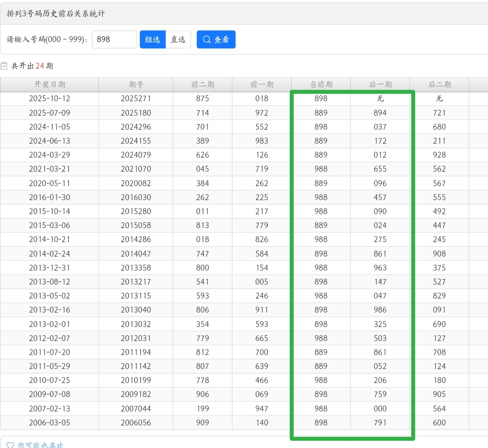Click date cell 2024-03-29
Screen dimensions: 488x448
pyautogui.click(x=50, y=154)
